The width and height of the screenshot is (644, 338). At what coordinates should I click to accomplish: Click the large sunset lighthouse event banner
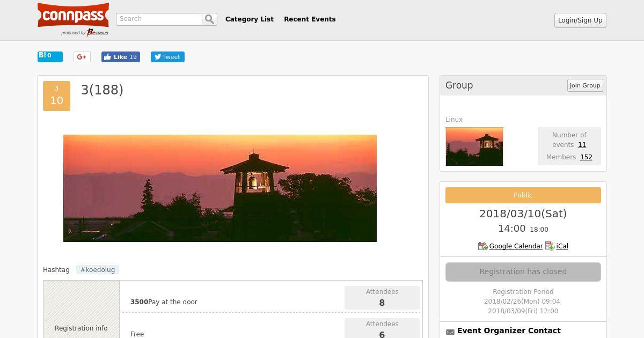pos(220,188)
